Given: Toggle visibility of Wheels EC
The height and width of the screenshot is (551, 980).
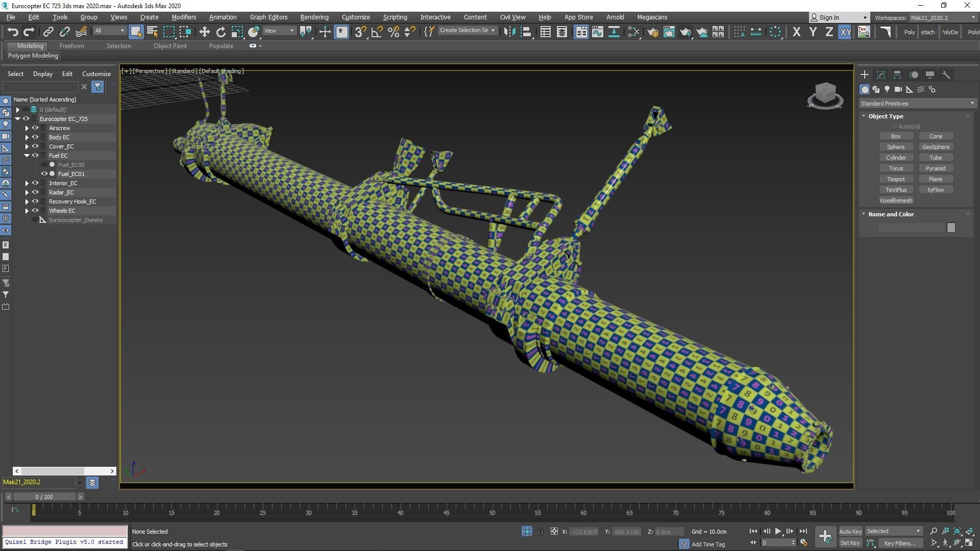Looking at the screenshot, I should (x=35, y=211).
